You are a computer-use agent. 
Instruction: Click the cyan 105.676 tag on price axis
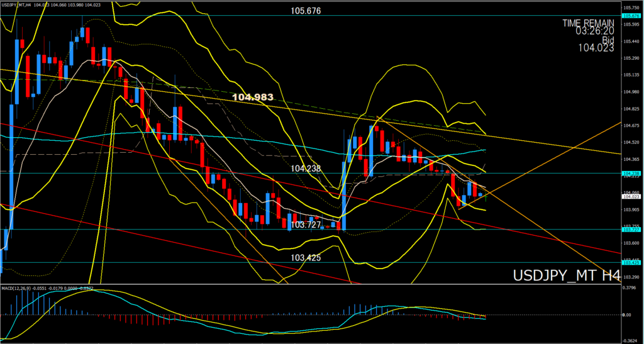click(x=630, y=16)
